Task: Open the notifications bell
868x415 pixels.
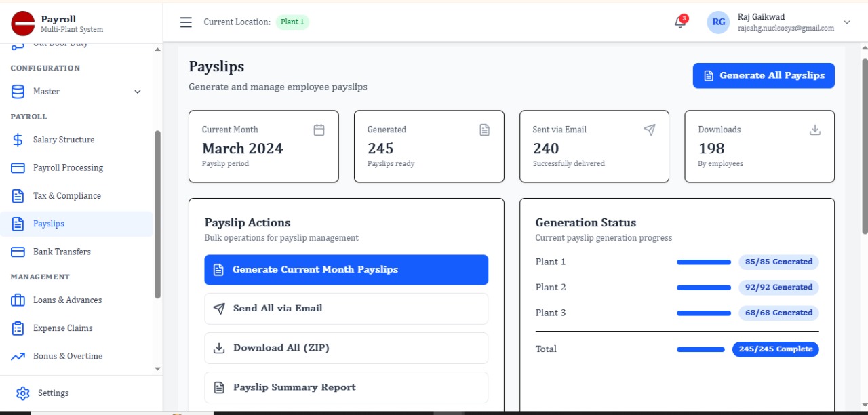Action: point(679,22)
